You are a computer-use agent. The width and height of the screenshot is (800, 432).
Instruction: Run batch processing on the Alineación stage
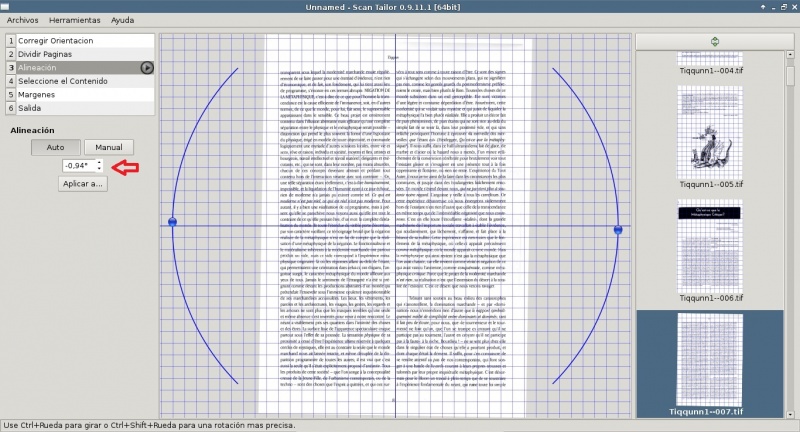point(147,68)
